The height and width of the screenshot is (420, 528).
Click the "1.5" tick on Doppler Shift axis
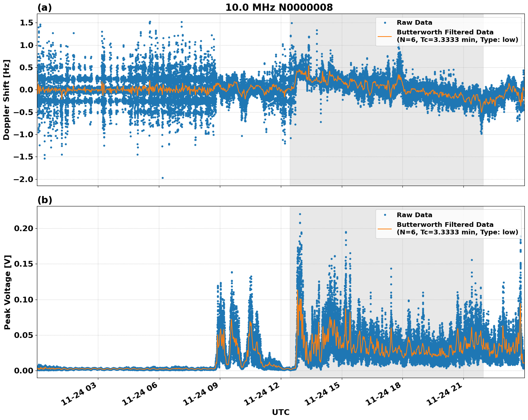pos(27,23)
